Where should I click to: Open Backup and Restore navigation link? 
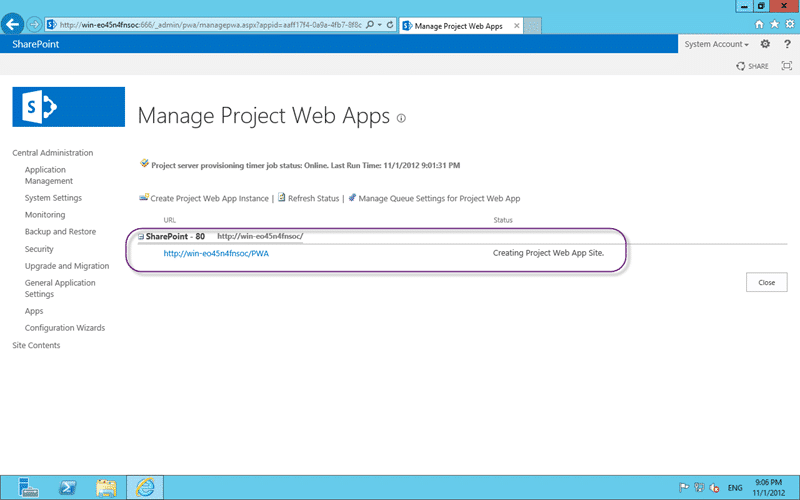60,231
